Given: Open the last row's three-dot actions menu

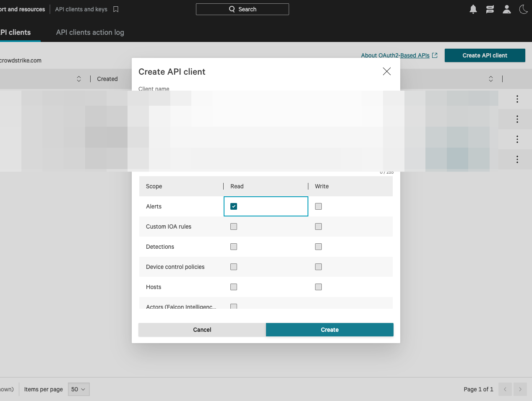Looking at the screenshot, I should pyautogui.click(x=517, y=159).
